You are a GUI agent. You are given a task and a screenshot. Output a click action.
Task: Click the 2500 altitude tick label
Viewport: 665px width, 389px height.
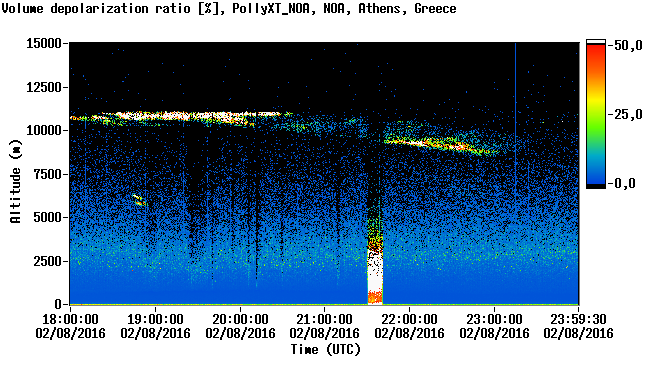click(x=48, y=261)
